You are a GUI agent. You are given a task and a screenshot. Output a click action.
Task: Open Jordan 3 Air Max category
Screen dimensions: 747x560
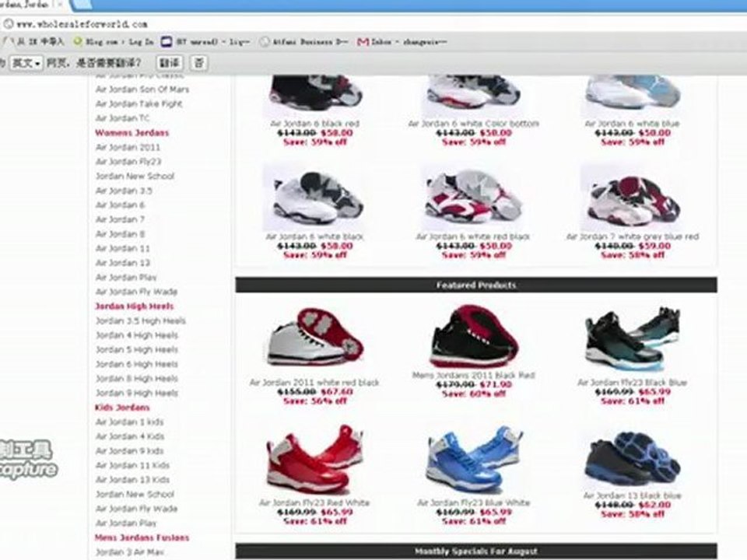tap(130, 552)
